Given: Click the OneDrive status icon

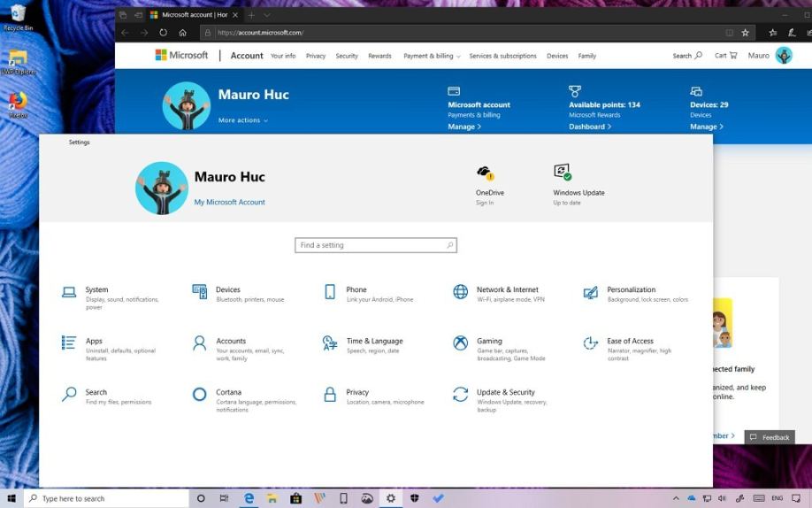Looking at the screenshot, I should coord(485,173).
